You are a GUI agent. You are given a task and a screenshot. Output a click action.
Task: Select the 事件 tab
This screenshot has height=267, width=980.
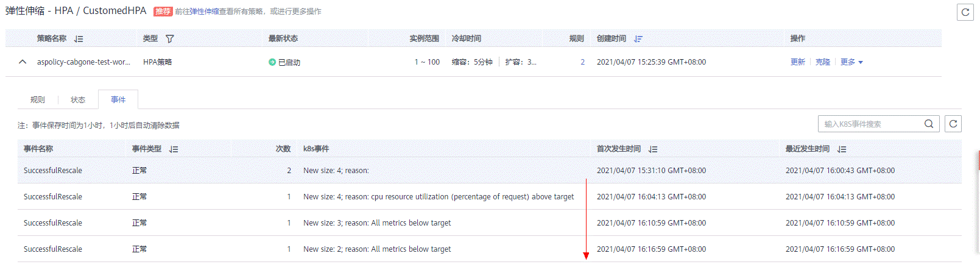(x=118, y=100)
